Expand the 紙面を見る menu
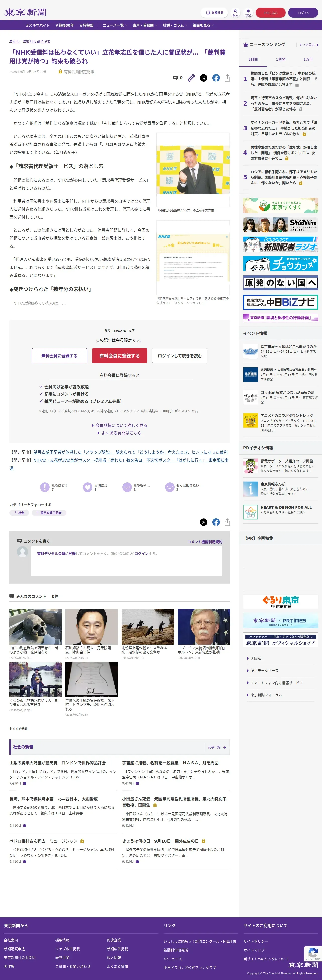 pyautogui.click(x=203, y=25)
